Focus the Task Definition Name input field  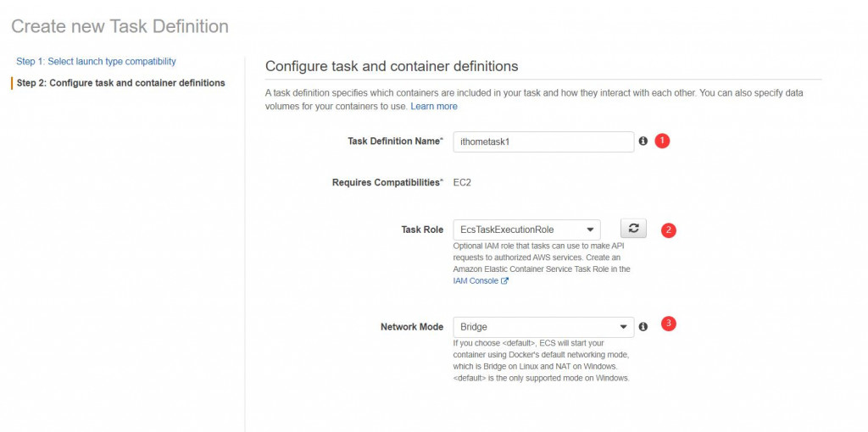(543, 141)
